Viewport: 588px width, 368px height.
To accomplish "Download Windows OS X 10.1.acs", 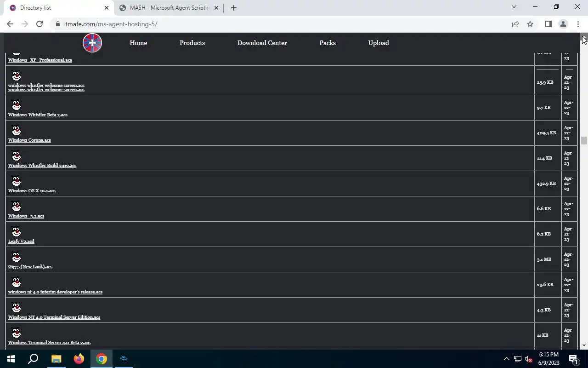I will 32,191.
